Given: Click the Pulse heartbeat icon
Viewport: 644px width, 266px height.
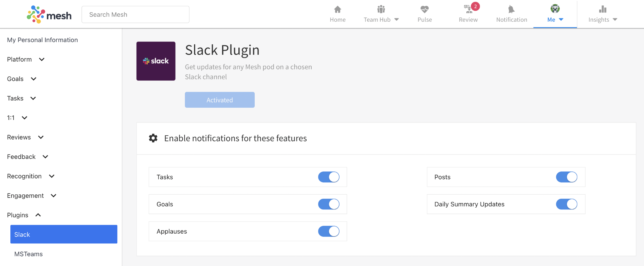Looking at the screenshot, I should [425, 9].
